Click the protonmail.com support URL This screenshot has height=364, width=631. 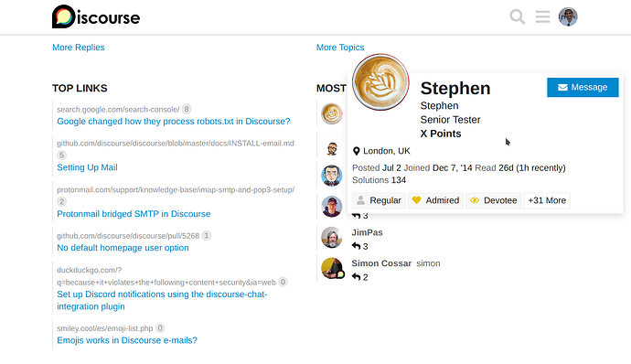(176, 189)
